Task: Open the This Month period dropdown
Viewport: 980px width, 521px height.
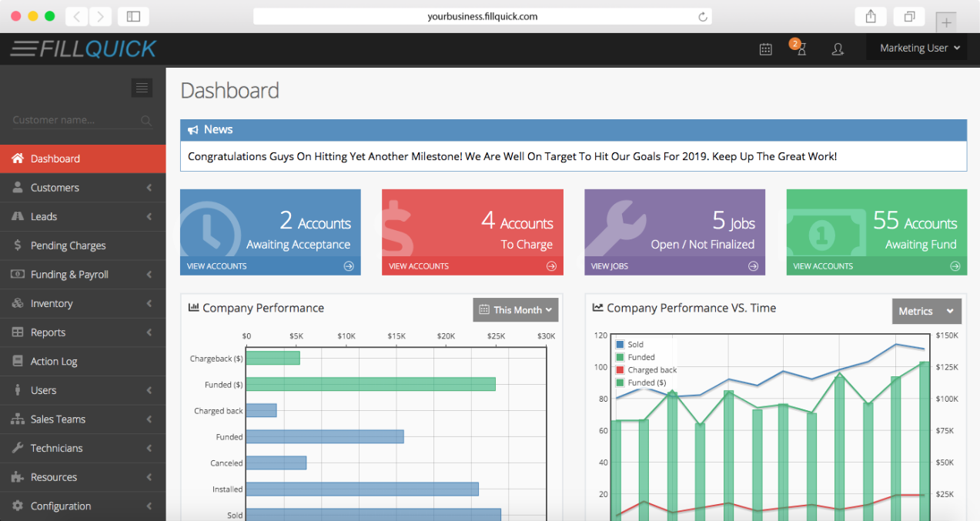Action: [x=516, y=310]
